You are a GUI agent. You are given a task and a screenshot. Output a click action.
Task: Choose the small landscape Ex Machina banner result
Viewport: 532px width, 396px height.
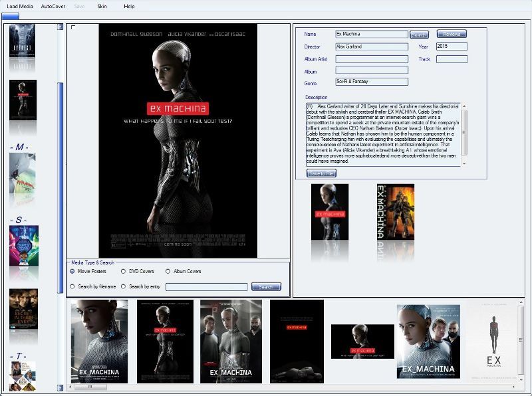362,342
